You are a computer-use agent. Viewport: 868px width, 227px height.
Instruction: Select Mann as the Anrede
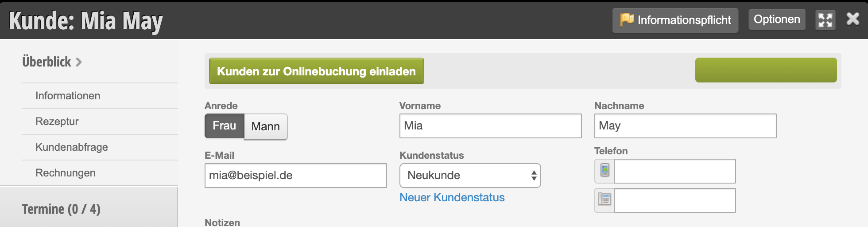266,127
